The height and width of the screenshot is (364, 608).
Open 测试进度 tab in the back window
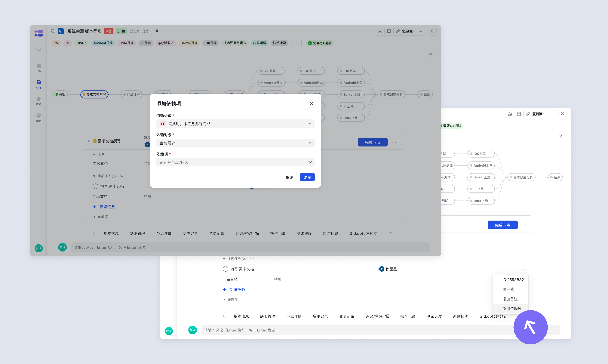click(x=434, y=316)
